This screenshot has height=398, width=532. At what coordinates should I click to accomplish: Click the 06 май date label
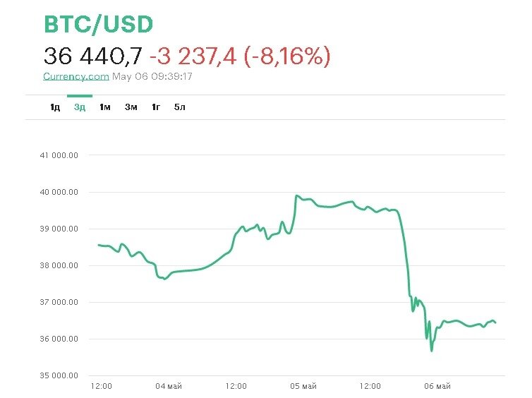click(x=437, y=386)
